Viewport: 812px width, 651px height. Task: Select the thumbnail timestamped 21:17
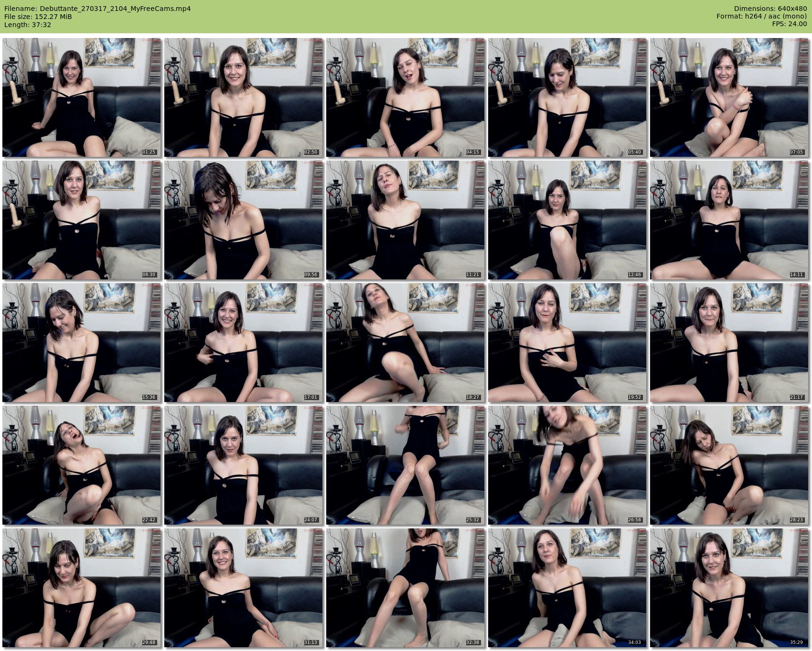point(729,343)
